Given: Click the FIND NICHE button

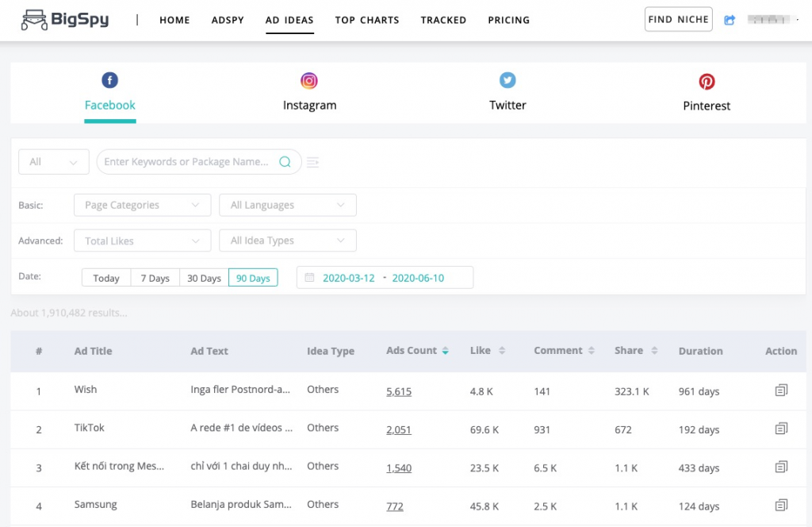Looking at the screenshot, I should [x=679, y=19].
